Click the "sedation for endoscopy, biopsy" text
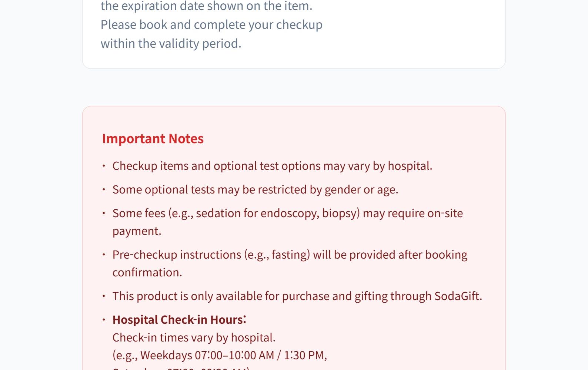 (x=278, y=213)
